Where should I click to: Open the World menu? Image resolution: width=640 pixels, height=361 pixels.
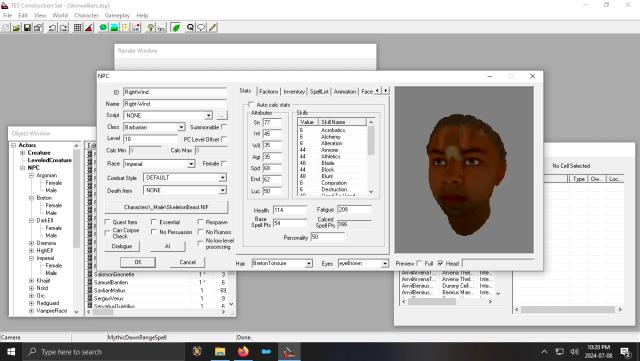click(x=60, y=15)
